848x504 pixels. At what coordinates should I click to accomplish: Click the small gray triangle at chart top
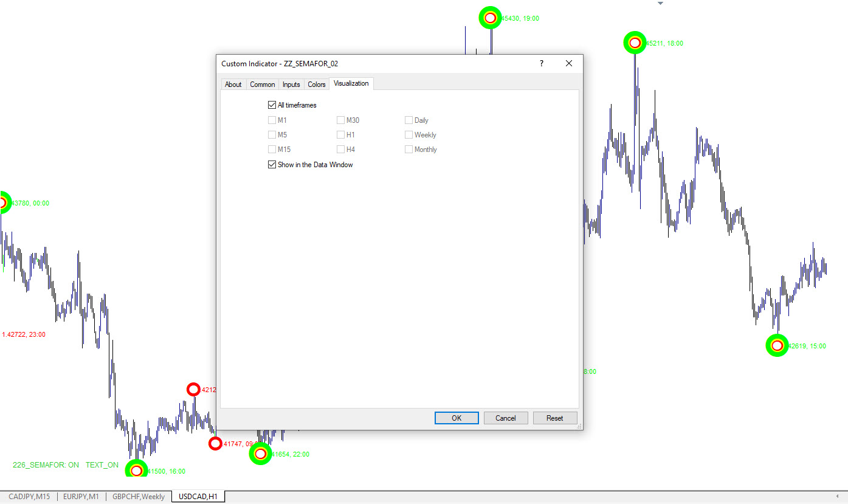(660, 4)
